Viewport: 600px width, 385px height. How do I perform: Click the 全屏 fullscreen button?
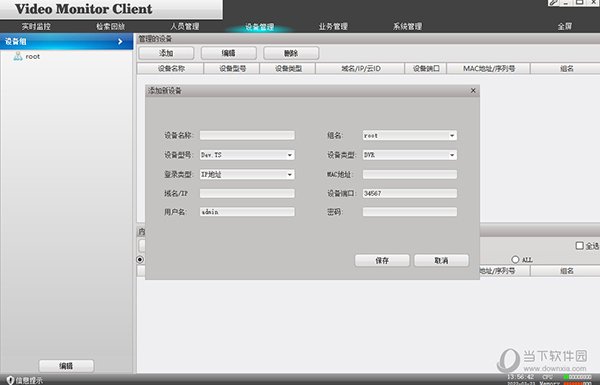click(x=565, y=26)
